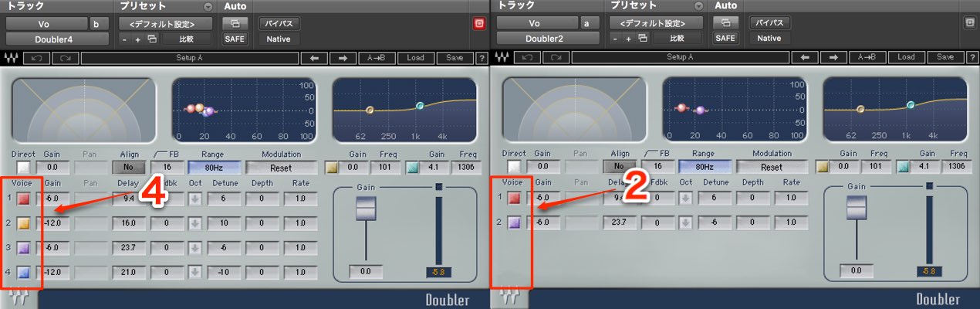The image size is (980, 309).
Task: Click Oct down arrow for Voice 1 in Doubler4
Action: (195, 199)
